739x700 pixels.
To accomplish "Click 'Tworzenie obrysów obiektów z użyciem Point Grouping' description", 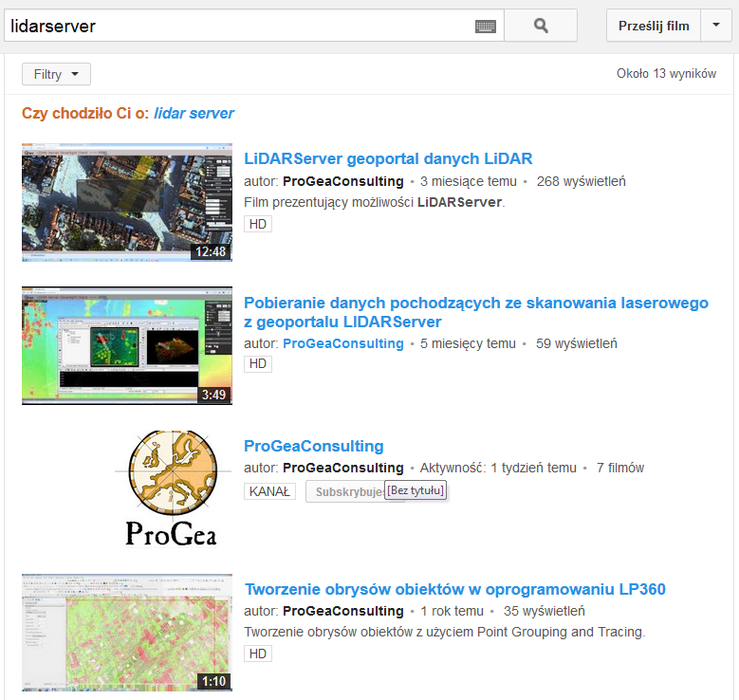I will pos(444,632).
